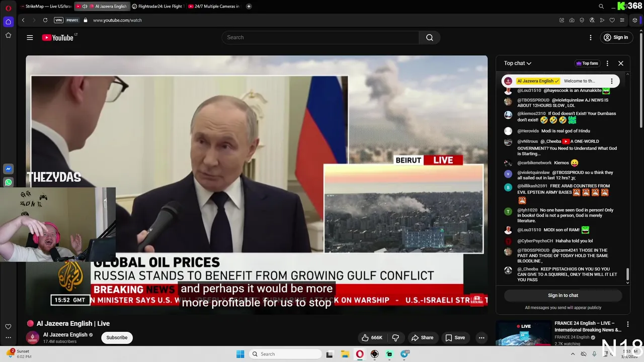Click the live video player

tap(257, 185)
